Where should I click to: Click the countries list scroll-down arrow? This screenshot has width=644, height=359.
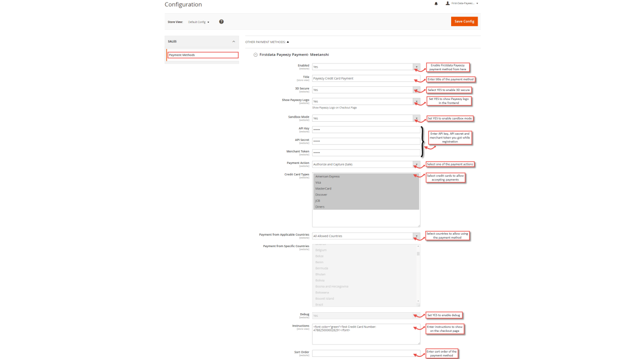(418, 302)
